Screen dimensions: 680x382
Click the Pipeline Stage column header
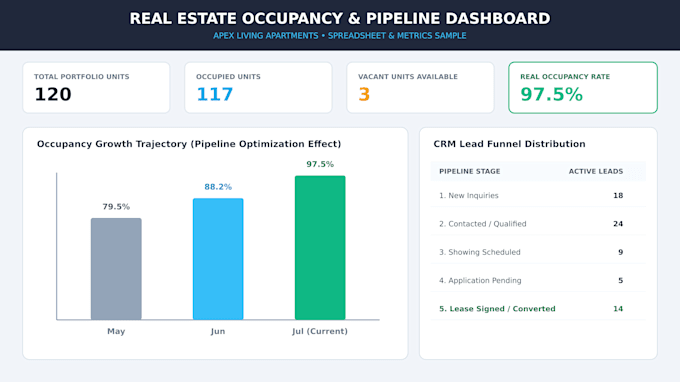pos(470,171)
